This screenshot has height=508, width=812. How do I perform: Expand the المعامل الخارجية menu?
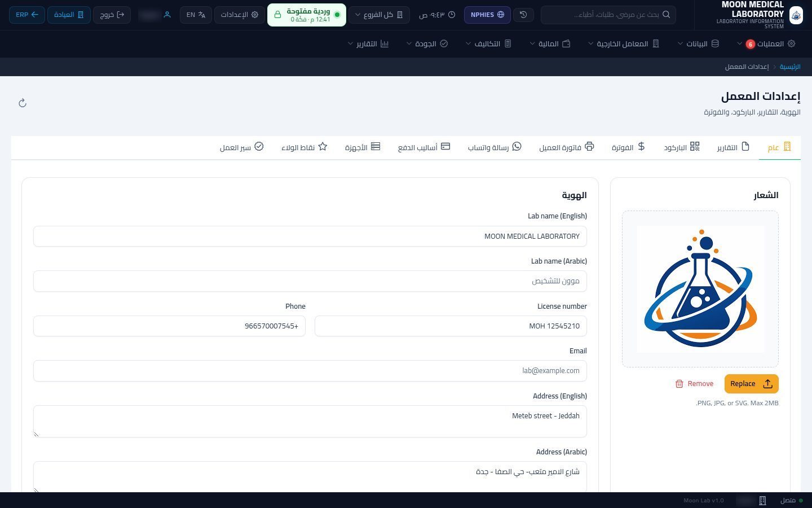pos(624,43)
